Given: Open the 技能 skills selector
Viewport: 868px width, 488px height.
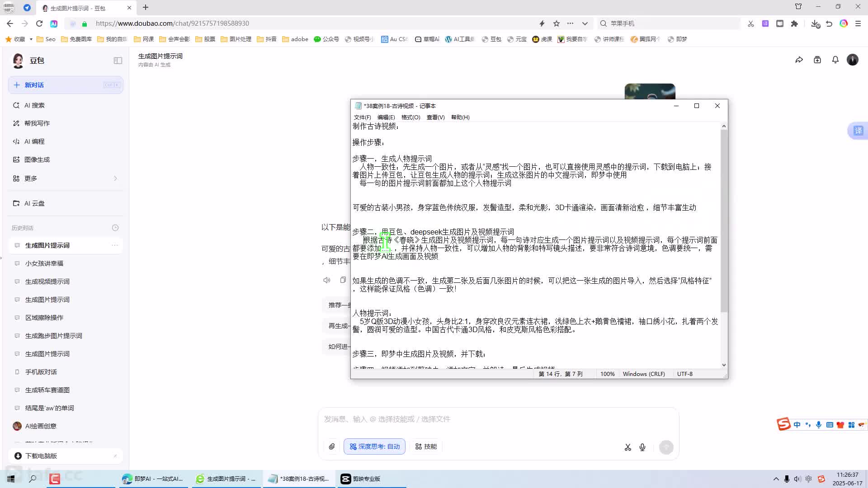Looking at the screenshot, I should tap(426, 446).
